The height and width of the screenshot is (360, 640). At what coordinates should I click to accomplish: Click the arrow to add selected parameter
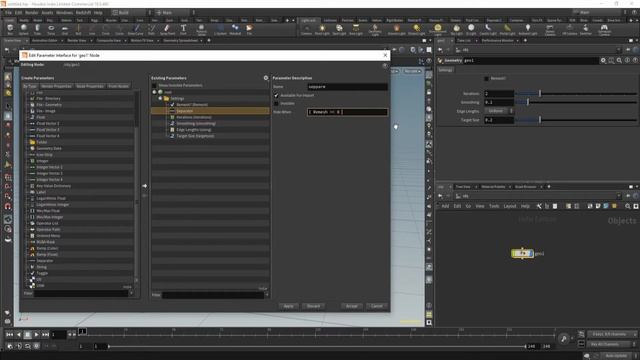pos(144,186)
